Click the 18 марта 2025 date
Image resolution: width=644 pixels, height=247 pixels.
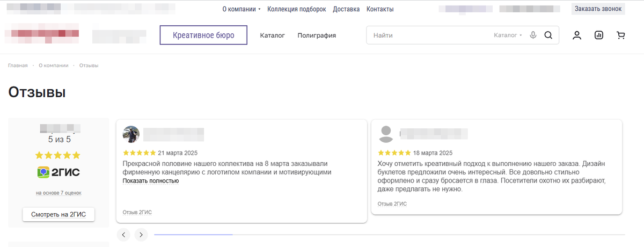pos(433,152)
